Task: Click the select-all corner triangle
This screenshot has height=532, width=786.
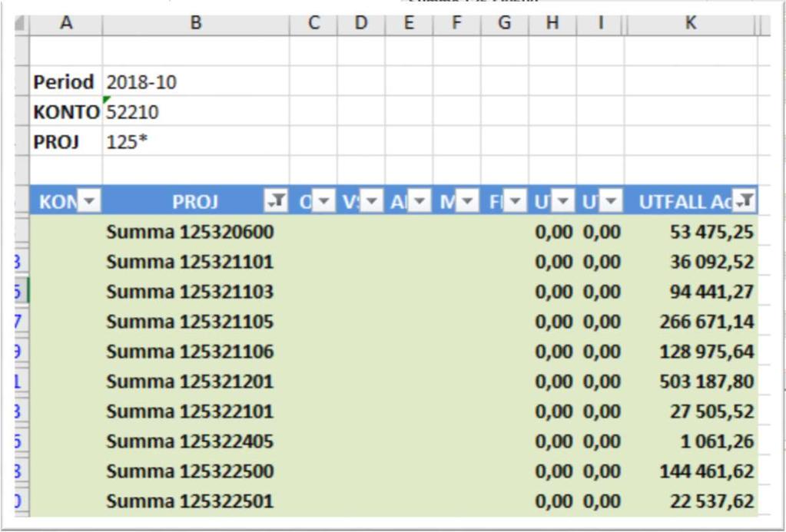Action: pos(21,24)
